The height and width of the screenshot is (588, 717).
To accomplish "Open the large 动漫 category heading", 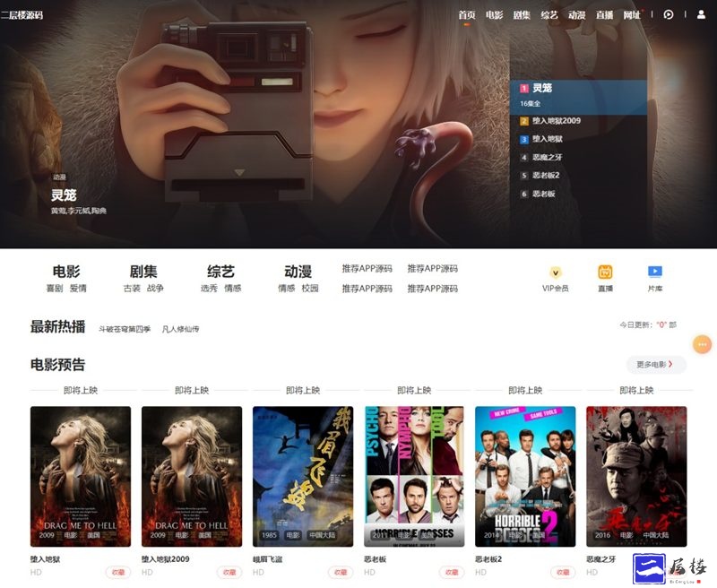I will pyautogui.click(x=298, y=271).
